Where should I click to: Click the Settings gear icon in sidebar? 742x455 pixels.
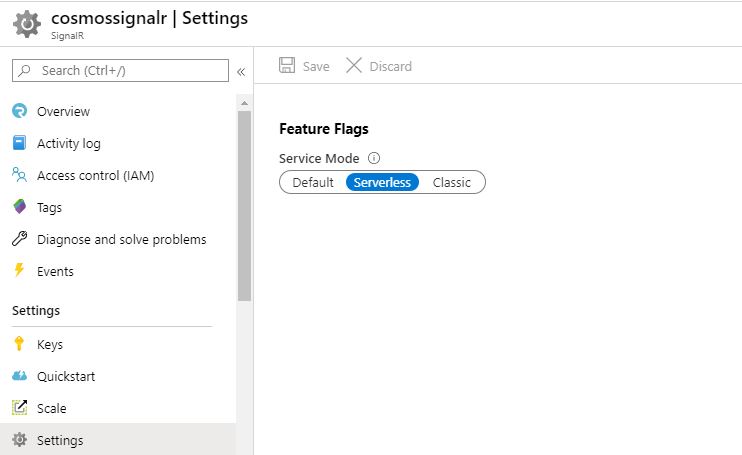pos(19,439)
